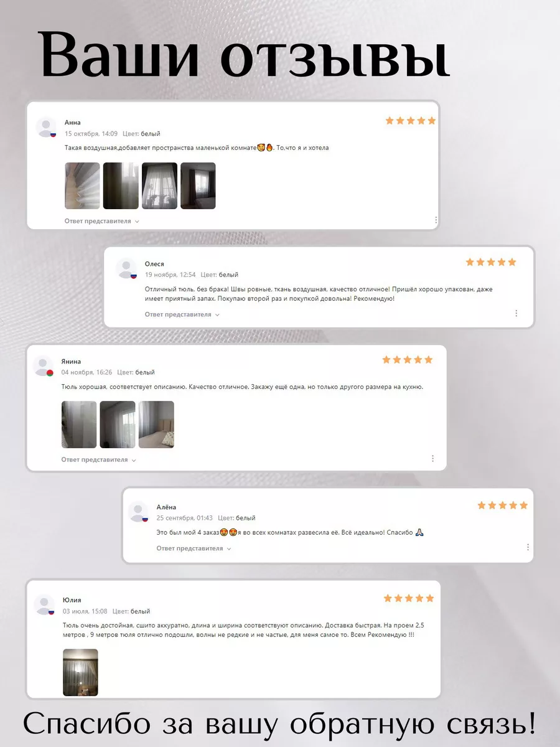Click the reviewer name Юлия
This screenshot has width=560, height=747.
coord(72,600)
